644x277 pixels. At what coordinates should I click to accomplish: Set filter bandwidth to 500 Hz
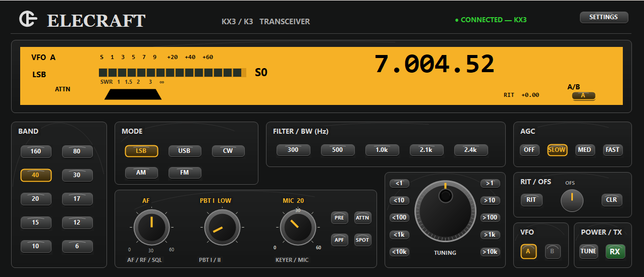[x=338, y=150]
